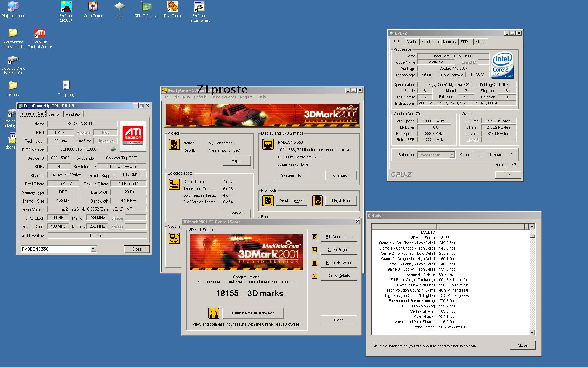Click the icon beside Edit Description
The height and width of the screenshot is (368, 588).
(x=315, y=237)
